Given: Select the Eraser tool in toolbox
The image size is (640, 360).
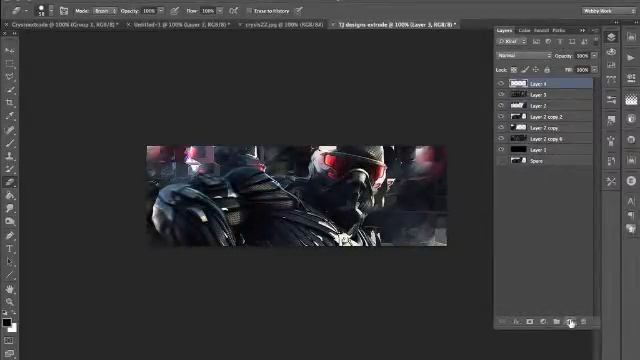Looking at the screenshot, I should 9,182.
